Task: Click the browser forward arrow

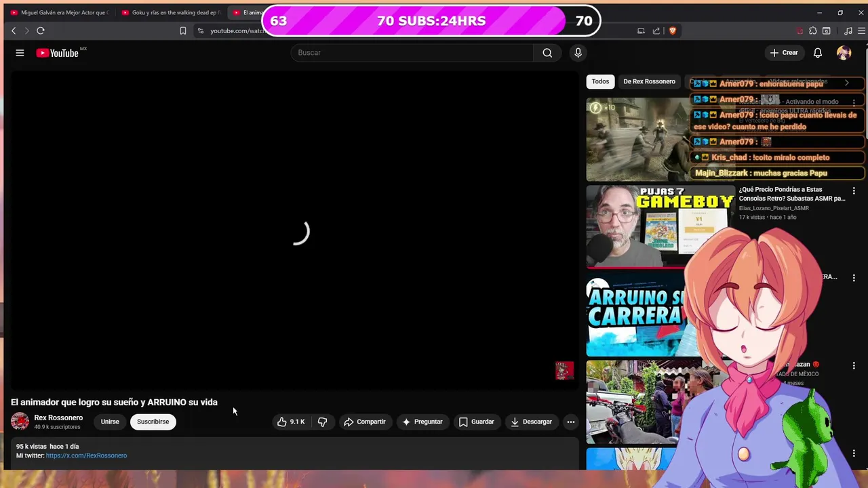Action: tap(27, 30)
